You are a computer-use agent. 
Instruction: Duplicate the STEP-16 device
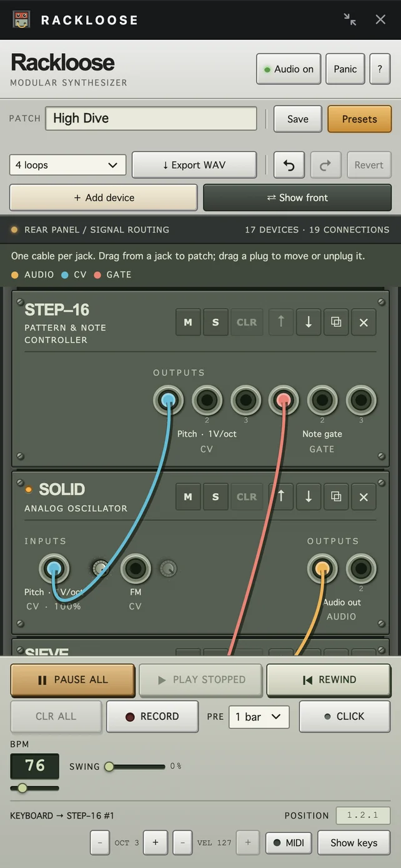(x=336, y=322)
